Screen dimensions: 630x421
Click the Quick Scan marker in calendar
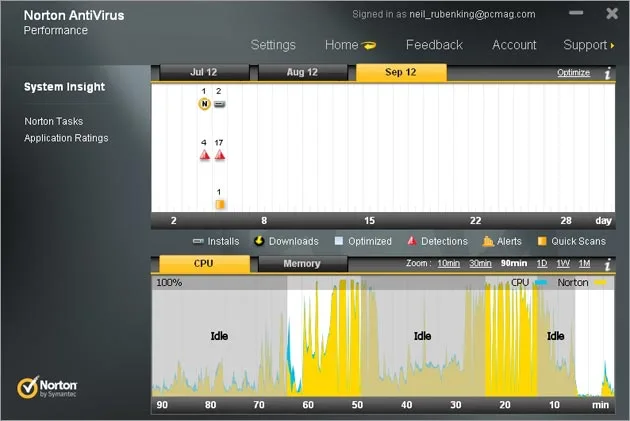220,204
